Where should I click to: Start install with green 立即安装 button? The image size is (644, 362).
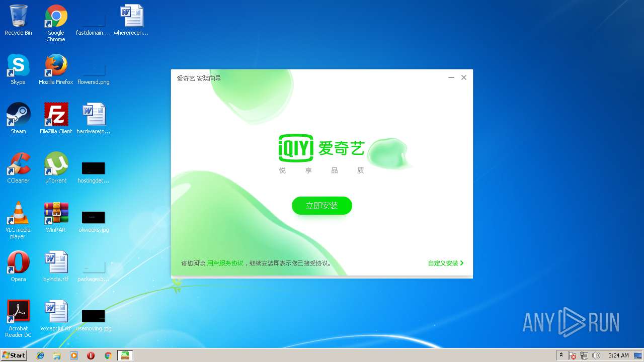click(322, 206)
